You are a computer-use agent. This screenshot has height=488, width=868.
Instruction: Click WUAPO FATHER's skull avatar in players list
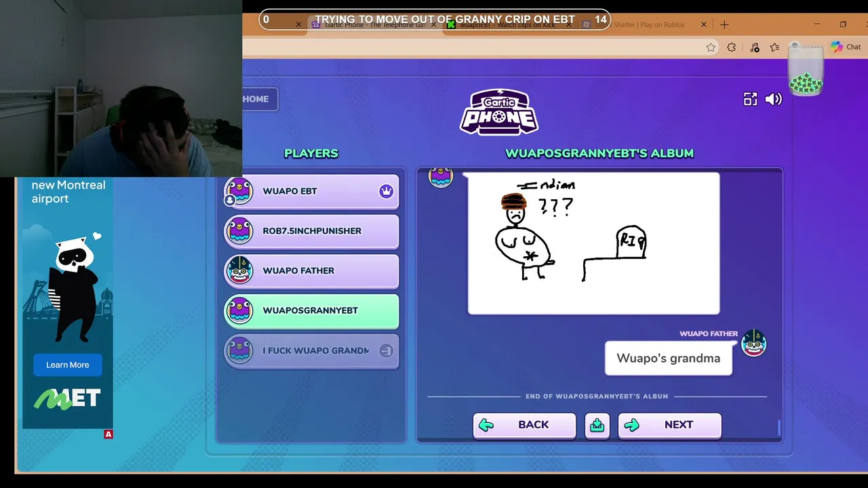[x=239, y=270]
